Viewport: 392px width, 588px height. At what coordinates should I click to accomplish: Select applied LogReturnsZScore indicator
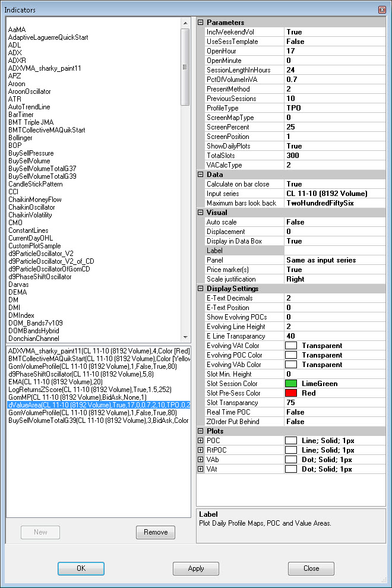coord(90,390)
